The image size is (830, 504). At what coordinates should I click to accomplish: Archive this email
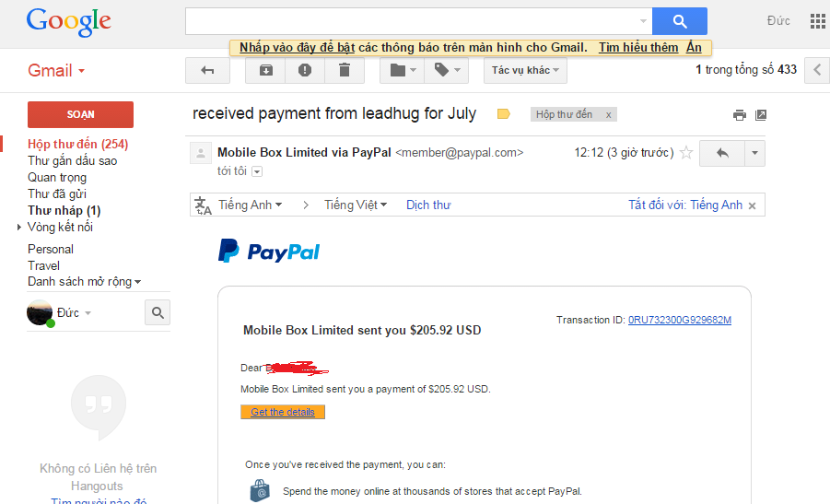[x=265, y=70]
